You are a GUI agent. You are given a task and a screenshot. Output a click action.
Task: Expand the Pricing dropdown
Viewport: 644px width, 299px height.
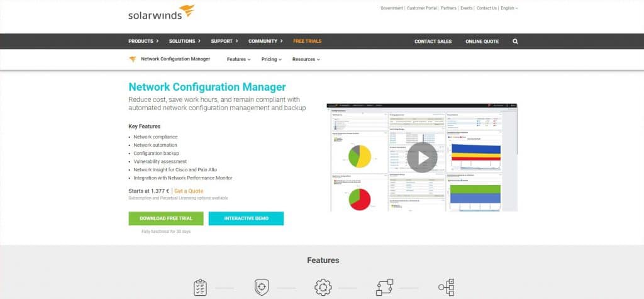271,59
